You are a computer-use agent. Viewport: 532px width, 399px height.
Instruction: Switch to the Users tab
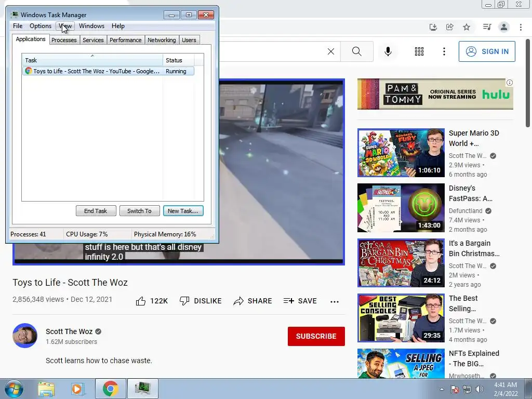[189, 40]
